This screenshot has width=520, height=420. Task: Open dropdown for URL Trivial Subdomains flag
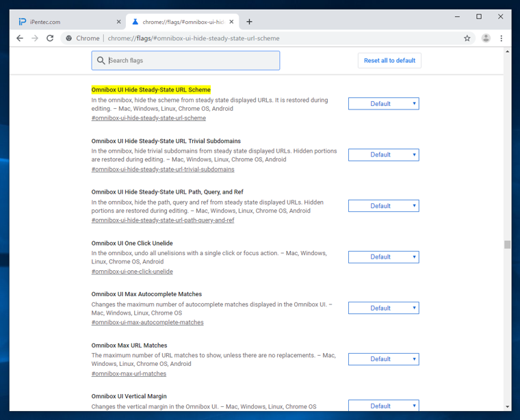point(384,155)
